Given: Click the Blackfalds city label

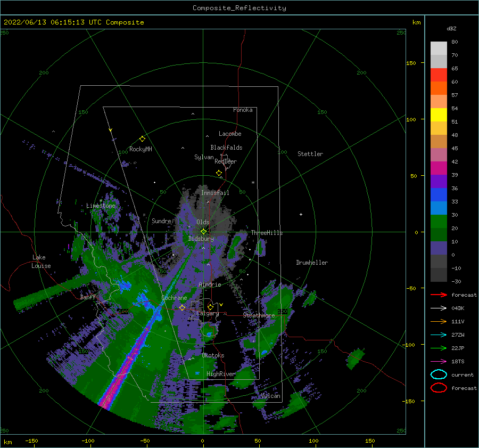Looking at the screenshot, I should (226, 148).
